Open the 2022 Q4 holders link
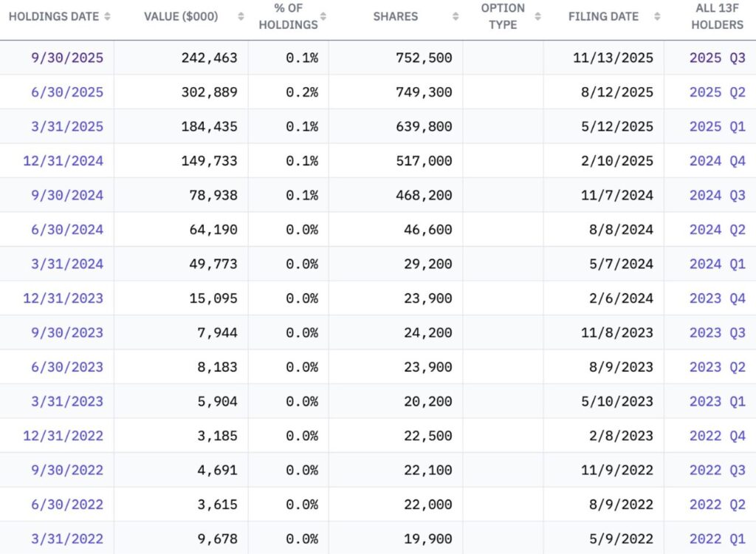Screen dimensions: 756x554 [x=717, y=436]
